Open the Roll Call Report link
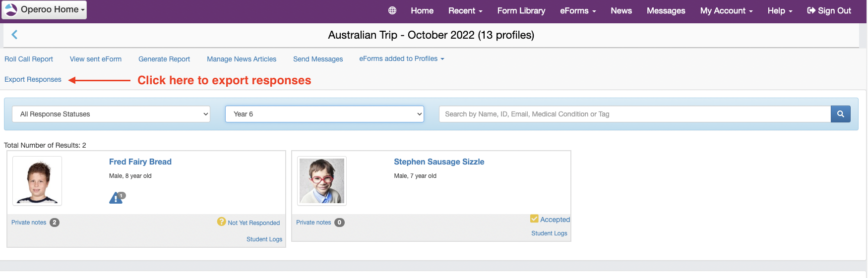This screenshot has height=278, width=868. (x=29, y=59)
